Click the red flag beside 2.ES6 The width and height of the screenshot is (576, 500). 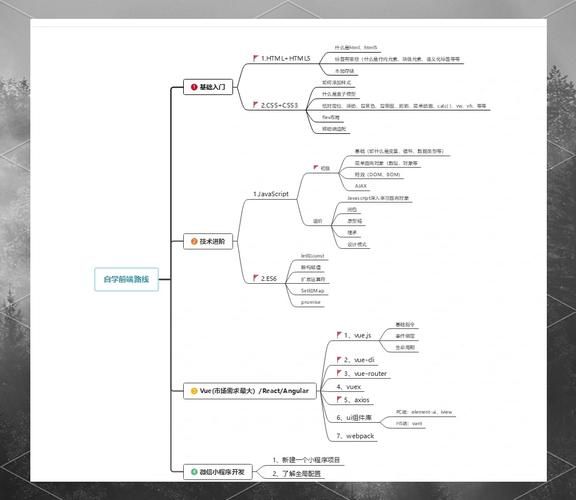(256, 278)
